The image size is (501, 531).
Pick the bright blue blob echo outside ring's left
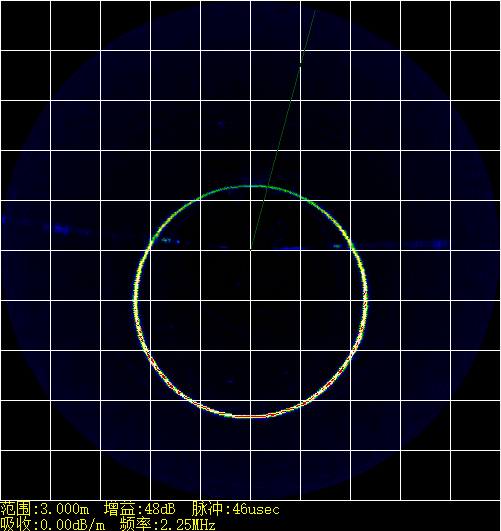pos(61,229)
